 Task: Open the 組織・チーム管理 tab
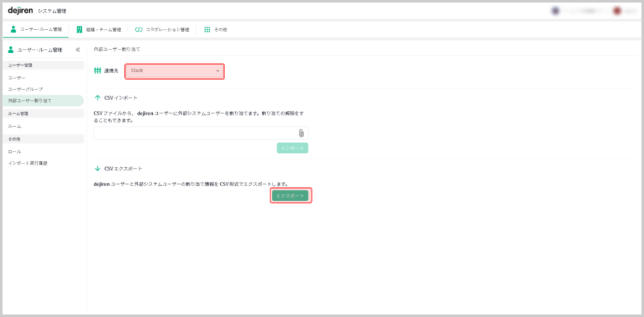tap(99, 29)
